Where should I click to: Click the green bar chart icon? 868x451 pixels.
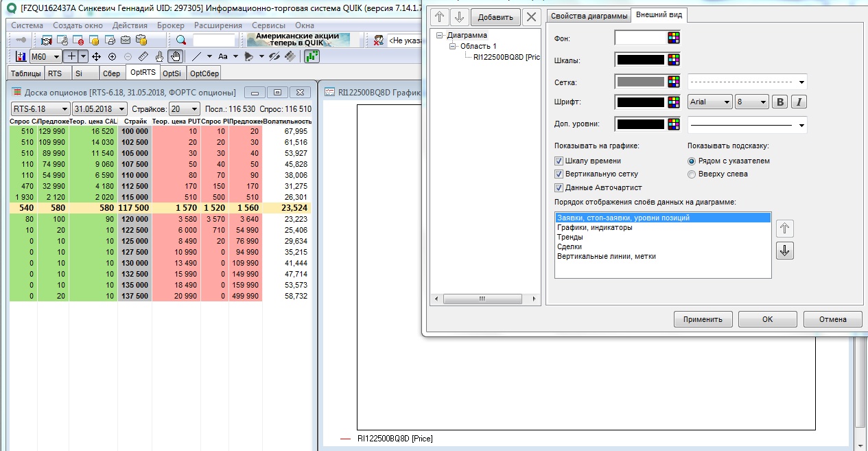312,56
